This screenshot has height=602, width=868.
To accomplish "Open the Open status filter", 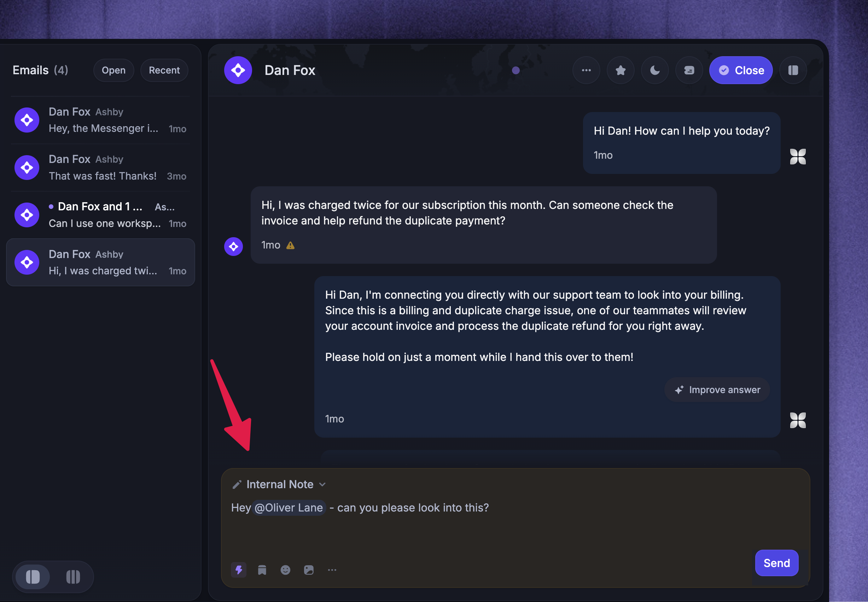I will [x=113, y=70].
